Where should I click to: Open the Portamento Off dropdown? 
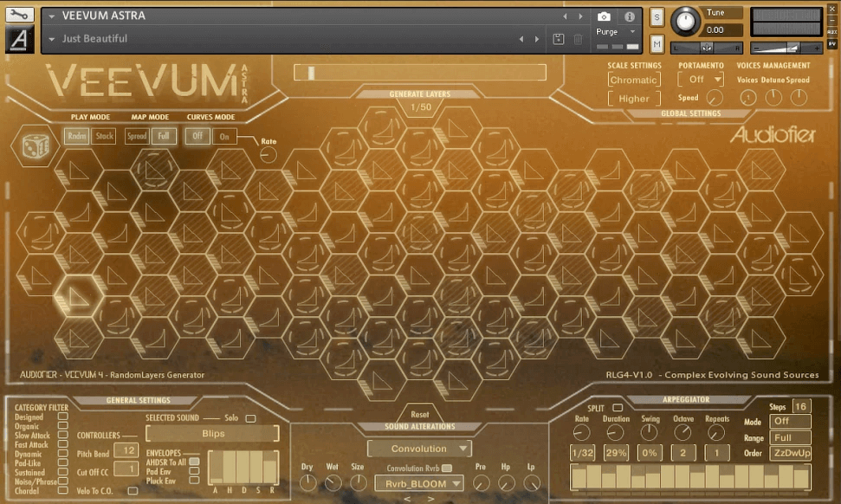click(x=700, y=80)
